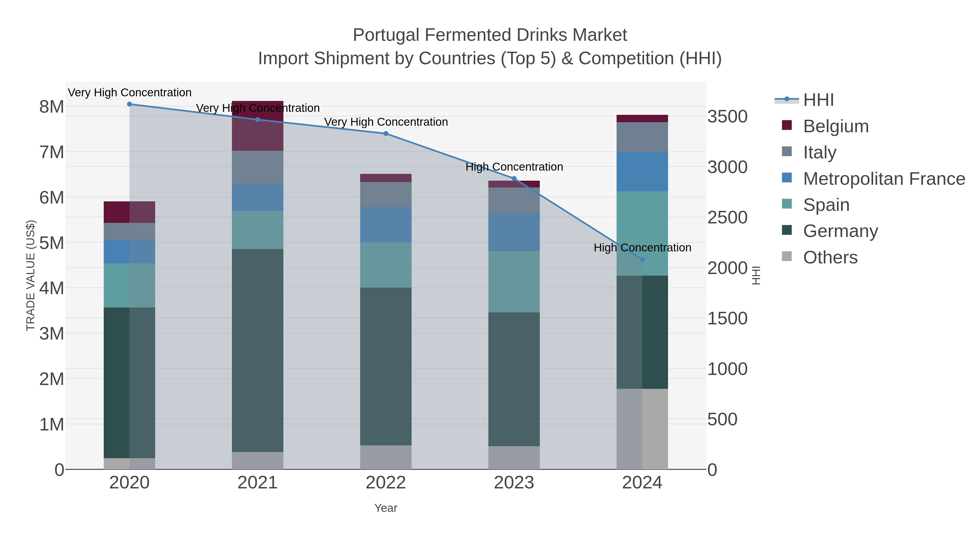Click the HHI line marker for 2021
The height and width of the screenshot is (551, 980).
tap(258, 119)
